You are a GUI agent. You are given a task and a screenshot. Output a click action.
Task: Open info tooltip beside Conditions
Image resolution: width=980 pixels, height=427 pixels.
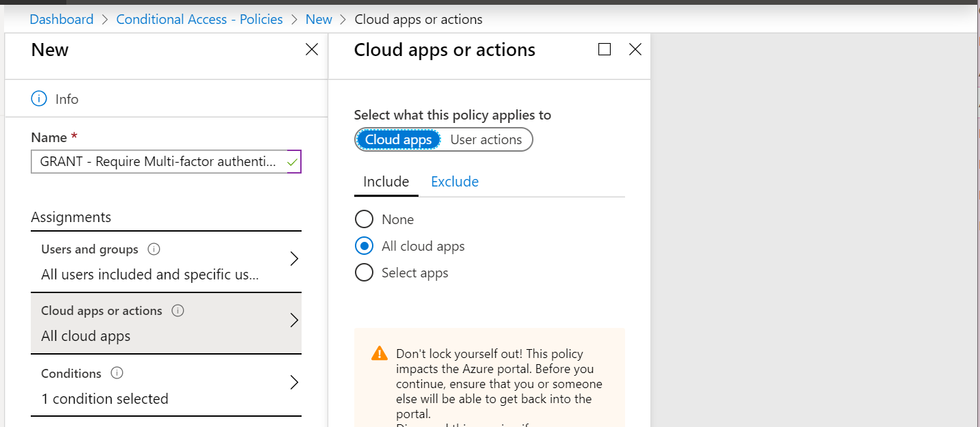(117, 374)
